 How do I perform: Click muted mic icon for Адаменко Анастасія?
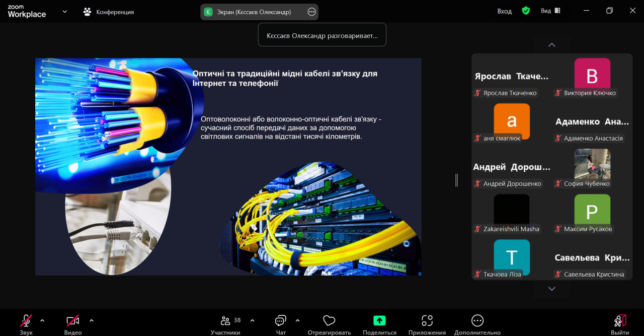[x=558, y=138]
